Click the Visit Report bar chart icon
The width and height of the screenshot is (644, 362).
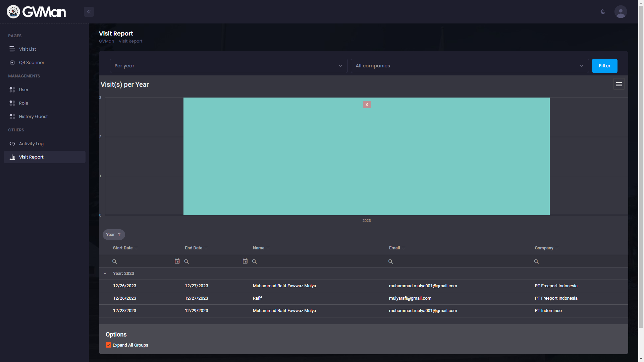[12, 157]
